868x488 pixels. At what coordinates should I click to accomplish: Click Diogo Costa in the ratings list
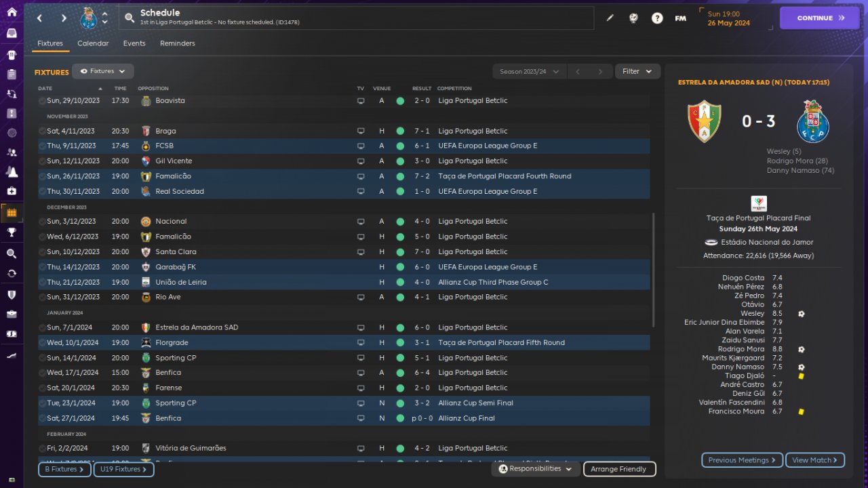[x=743, y=278]
